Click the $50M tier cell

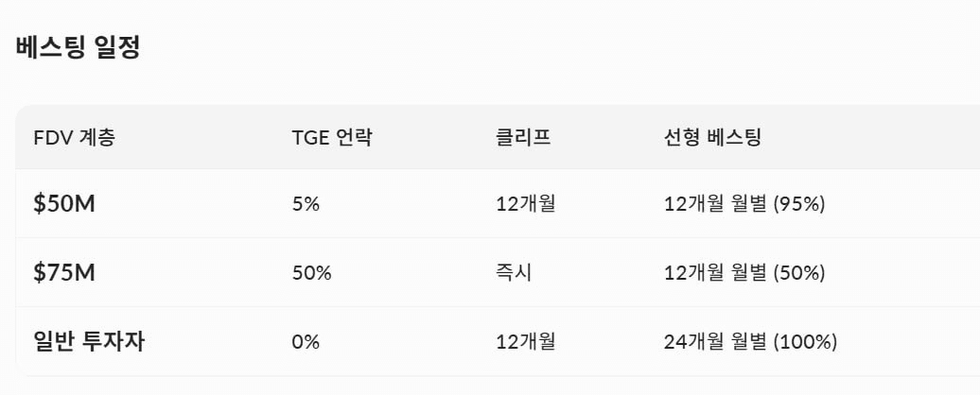[x=64, y=203]
